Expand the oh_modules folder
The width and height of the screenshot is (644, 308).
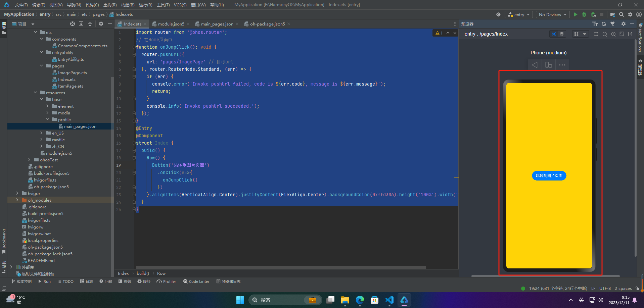(17, 200)
